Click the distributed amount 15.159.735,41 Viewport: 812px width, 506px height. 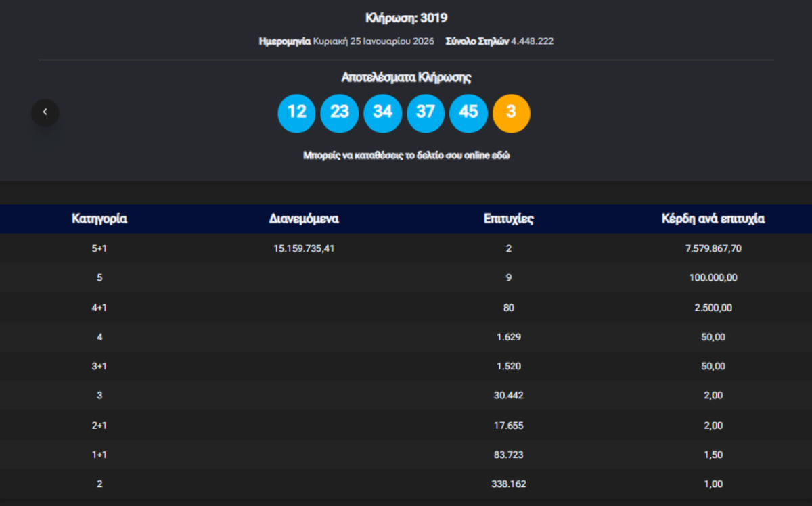[304, 248]
